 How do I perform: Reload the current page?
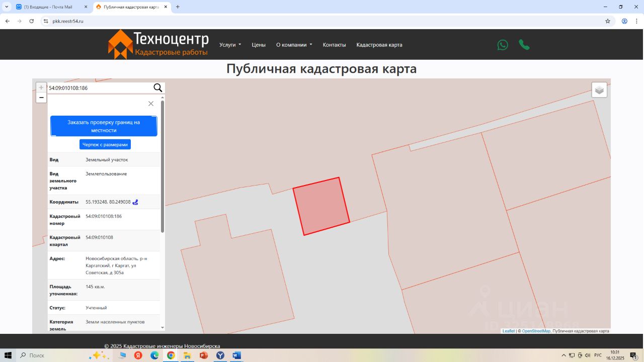[31, 21]
